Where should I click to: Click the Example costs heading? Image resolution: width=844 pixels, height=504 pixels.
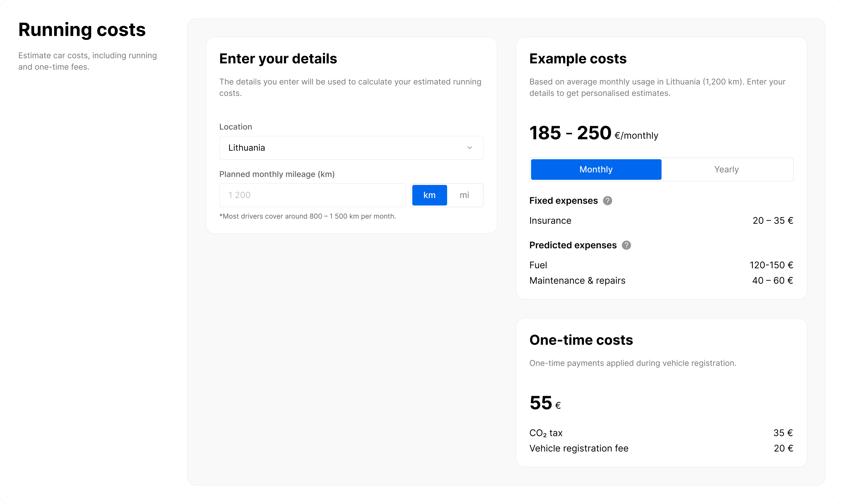click(578, 59)
